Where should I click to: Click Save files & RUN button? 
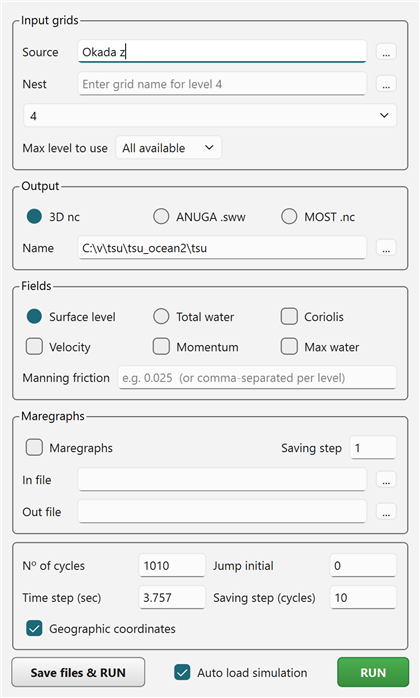pos(78,672)
